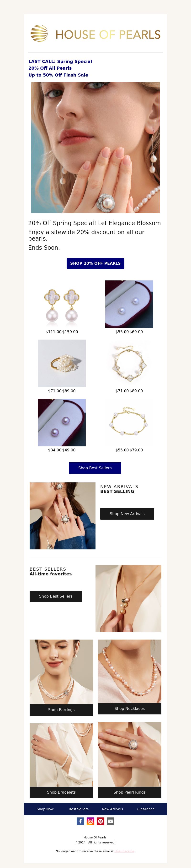This screenshot has width=191, height=868.
Task: Open the Shop Pearl Rings category
Action: click(x=130, y=792)
